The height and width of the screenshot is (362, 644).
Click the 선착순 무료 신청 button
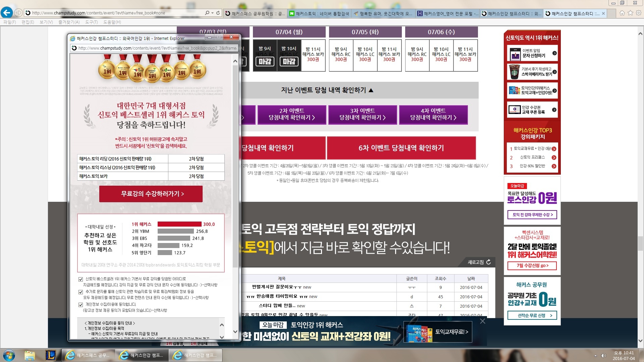[532, 315]
